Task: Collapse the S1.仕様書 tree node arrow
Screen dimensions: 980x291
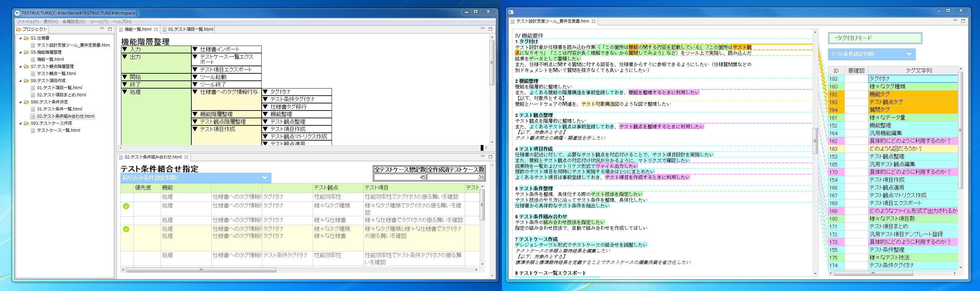Action: [21, 38]
